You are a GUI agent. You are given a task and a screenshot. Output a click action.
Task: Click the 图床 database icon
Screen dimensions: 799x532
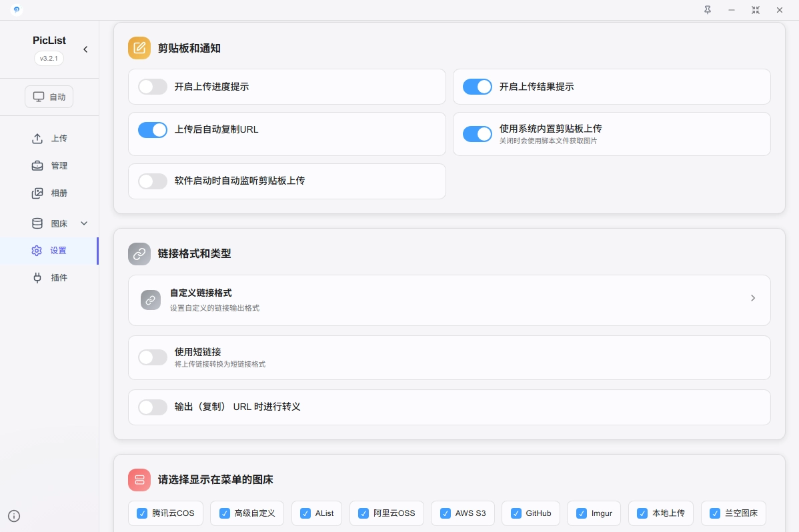tap(37, 223)
